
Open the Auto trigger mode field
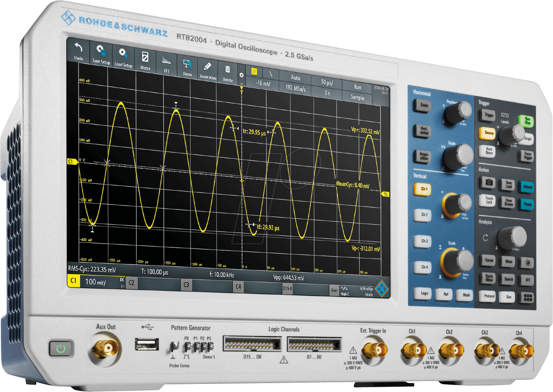[x=295, y=78]
